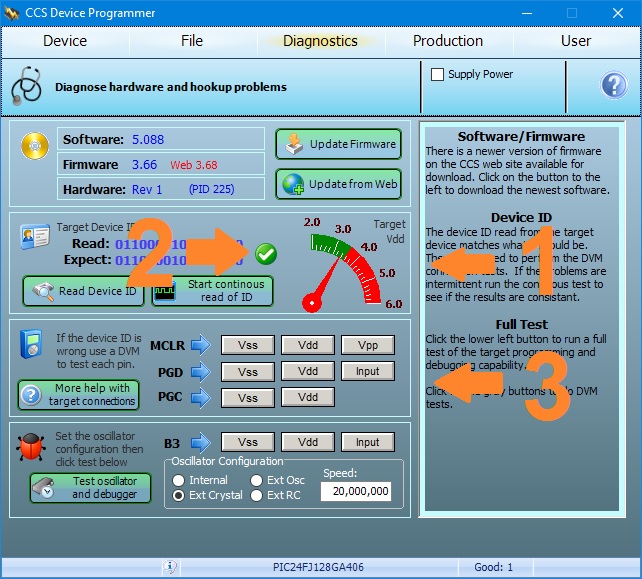The height and width of the screenshot is (579, 642).
Task: Select the Internal oscillator option
Action: (179, 480)
